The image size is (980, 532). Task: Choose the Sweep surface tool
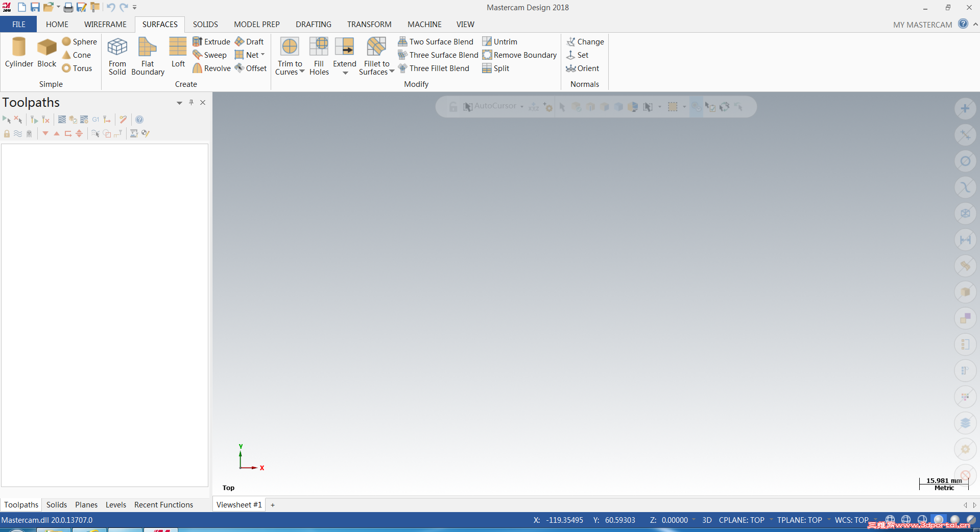[x=209, y=55]
